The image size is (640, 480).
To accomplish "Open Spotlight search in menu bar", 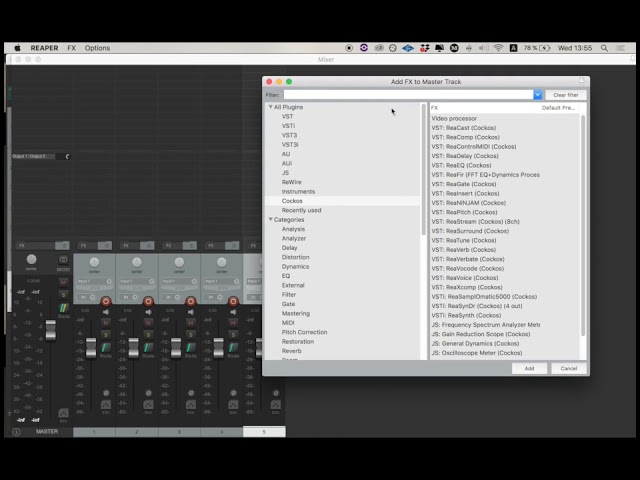I will click(x=604, y=48).
